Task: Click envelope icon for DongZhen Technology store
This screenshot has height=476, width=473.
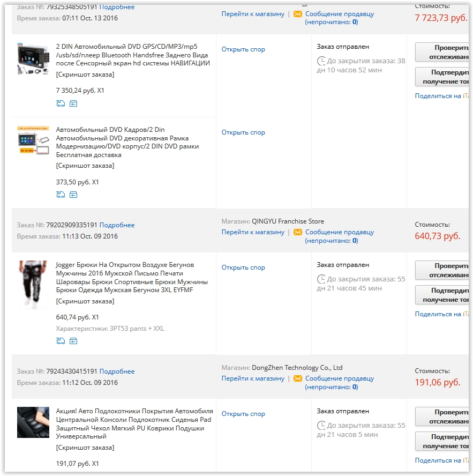Action: [298, 378]
